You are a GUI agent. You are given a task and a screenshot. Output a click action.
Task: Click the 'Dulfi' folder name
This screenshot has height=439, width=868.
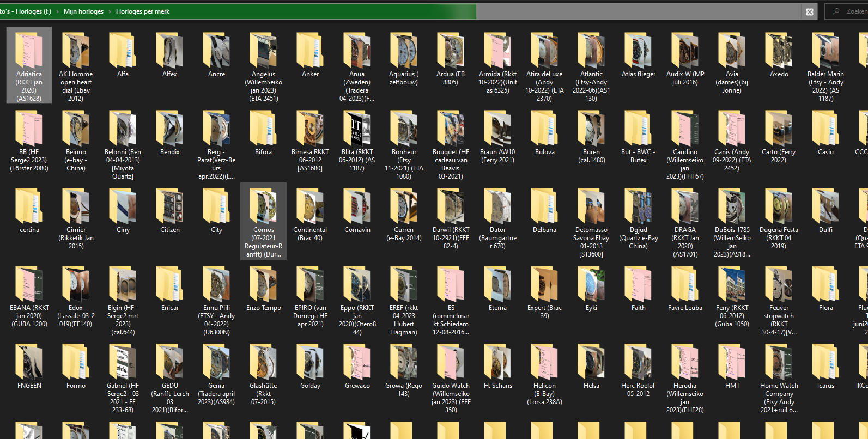point(825,230)
